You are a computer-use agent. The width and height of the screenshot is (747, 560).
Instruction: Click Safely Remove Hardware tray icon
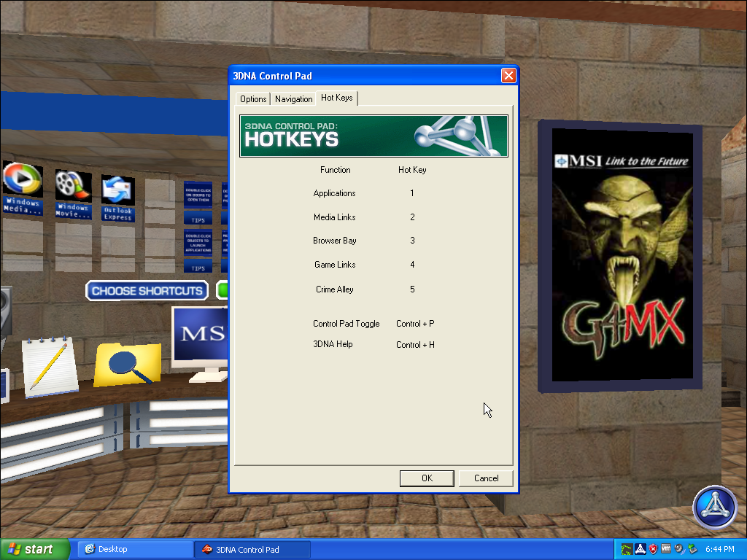pyautogui.click(x=692, y=549)
